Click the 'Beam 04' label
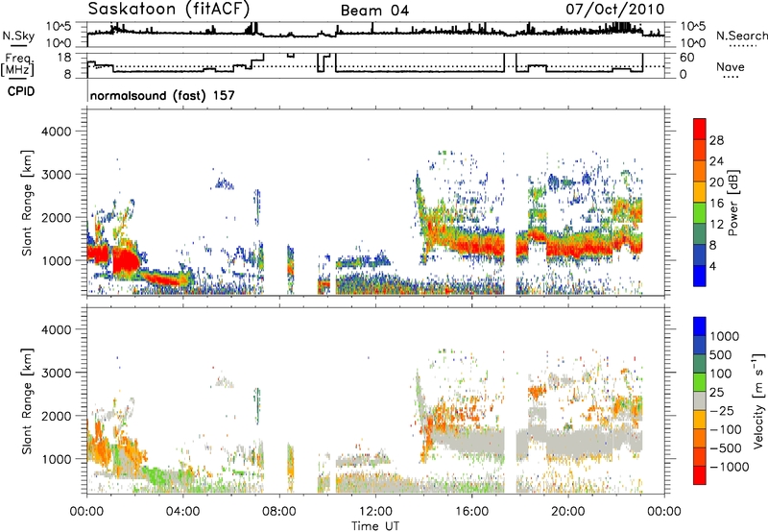The image size is (768, 532). pyautogui.click(x=374, y=11)
